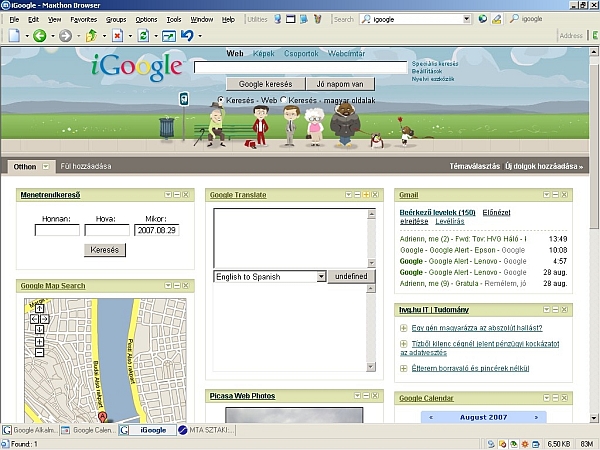The image size is (600, 450).
Task: Select the Keresés - Web radio button
Action: (x=220, y=100)
